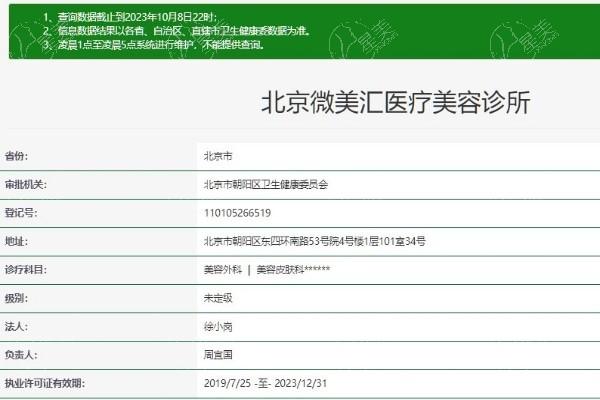
Task: Click the 地址 field label
Action: (17, 241)
